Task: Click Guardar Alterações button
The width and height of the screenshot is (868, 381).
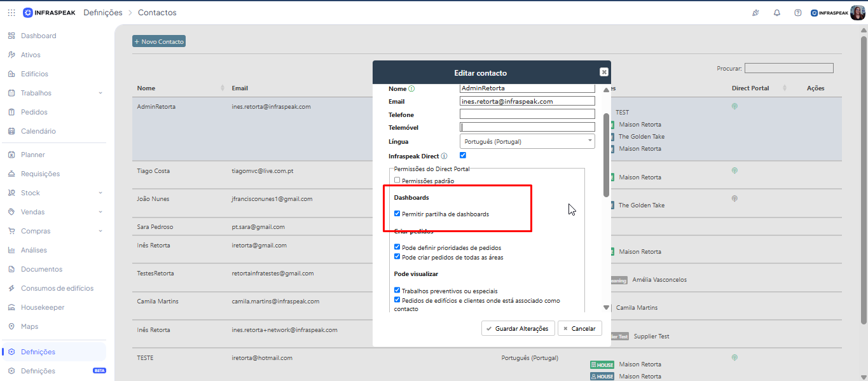Action: 518,328
